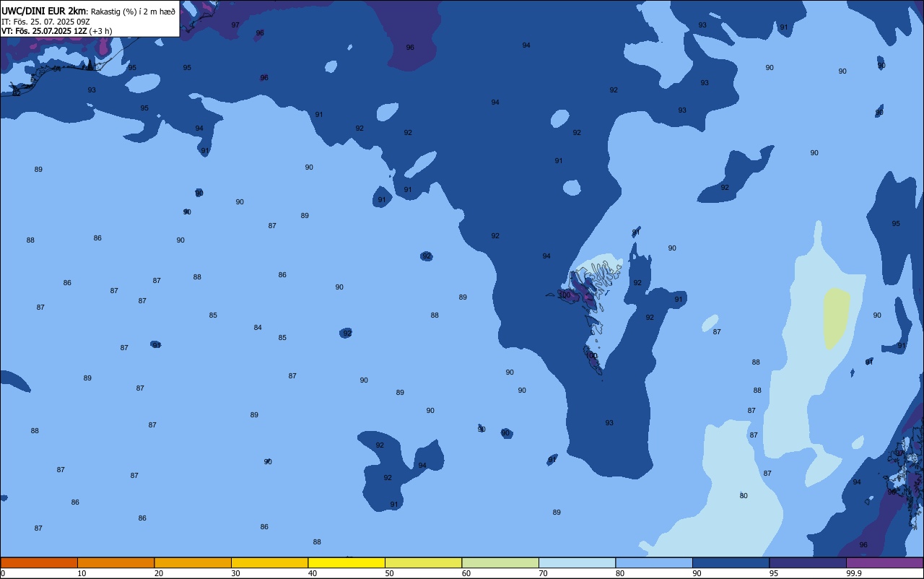The image size is (924, 579).
Task: Select the orange 10–20 legend segment
Action: point(115,562)
